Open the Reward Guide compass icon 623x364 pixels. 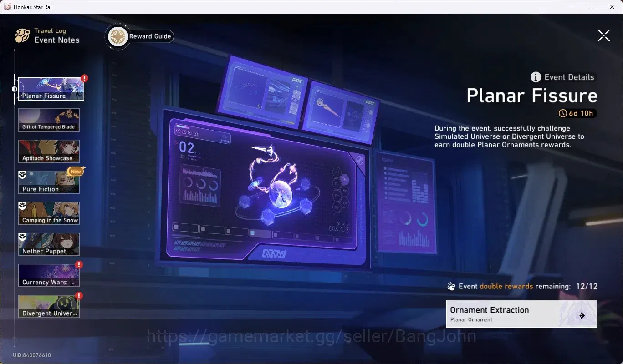point(117,37)
